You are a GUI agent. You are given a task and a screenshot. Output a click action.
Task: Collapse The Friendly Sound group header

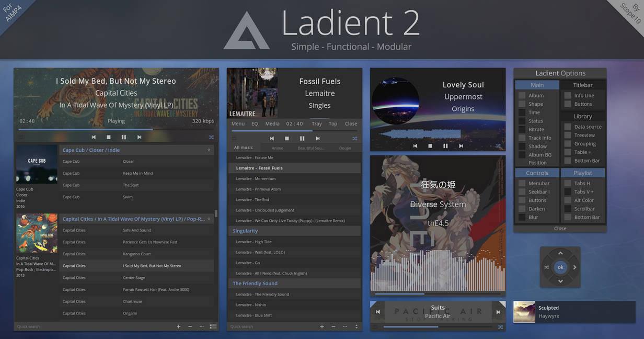click(295, 284)
